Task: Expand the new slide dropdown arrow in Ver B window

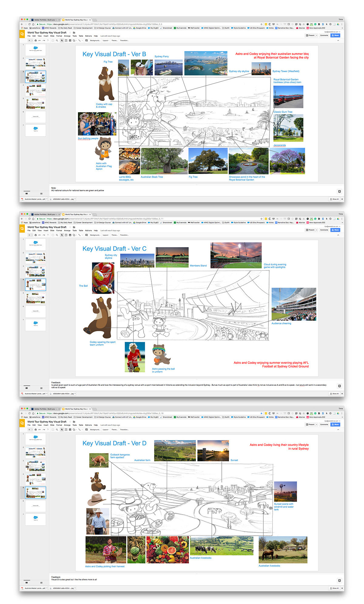Action: [32, 40]
